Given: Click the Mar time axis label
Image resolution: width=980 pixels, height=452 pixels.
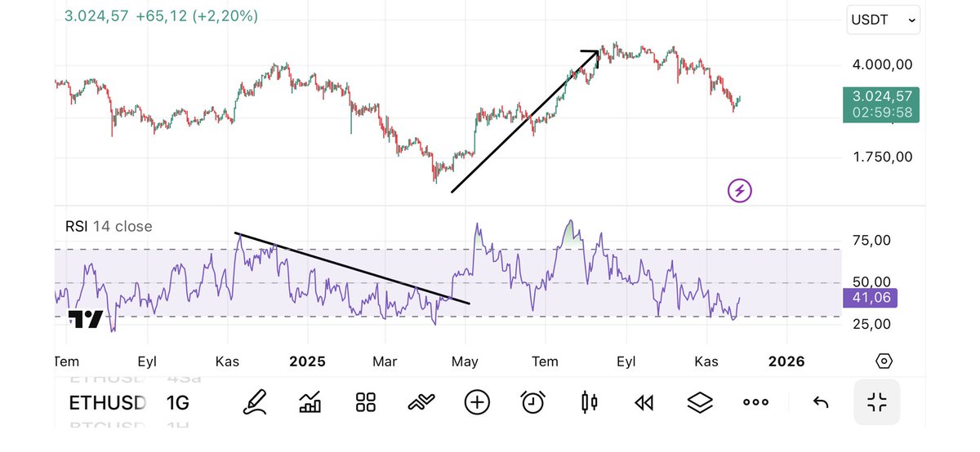Looking at the screenshot, I should point(385,361).
